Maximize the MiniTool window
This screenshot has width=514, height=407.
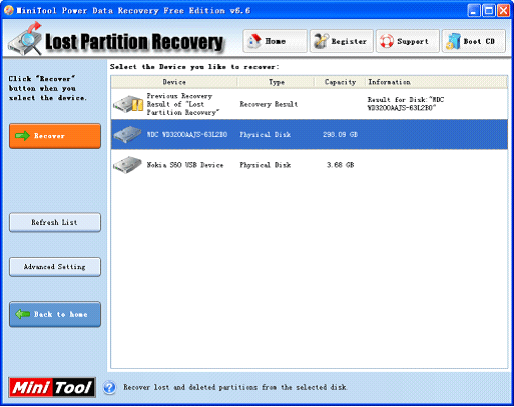(489, 11)
